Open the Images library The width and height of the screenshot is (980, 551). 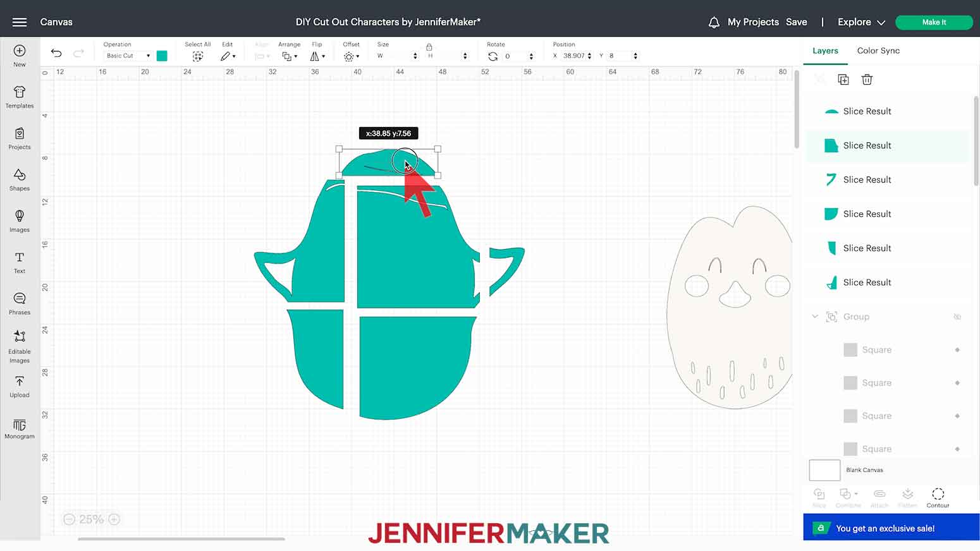(20, 221)
